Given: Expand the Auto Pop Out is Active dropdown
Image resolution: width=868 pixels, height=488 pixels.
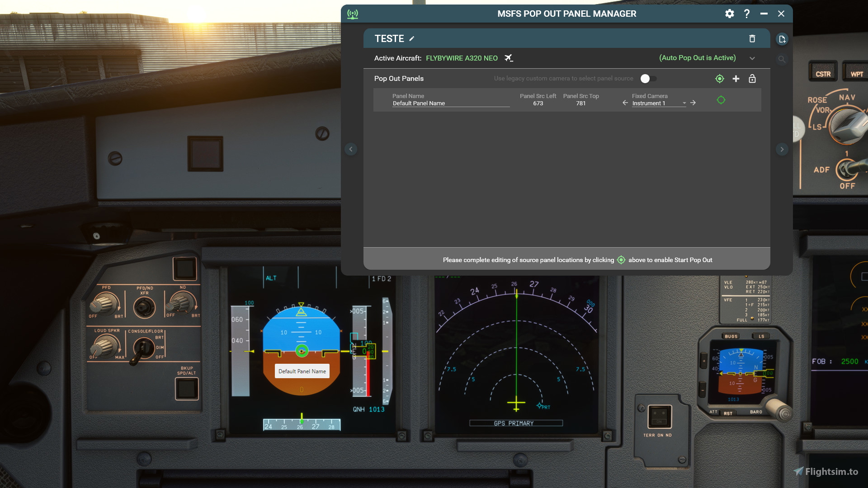Looking at the screenshot, I should [x=752, y=58].
